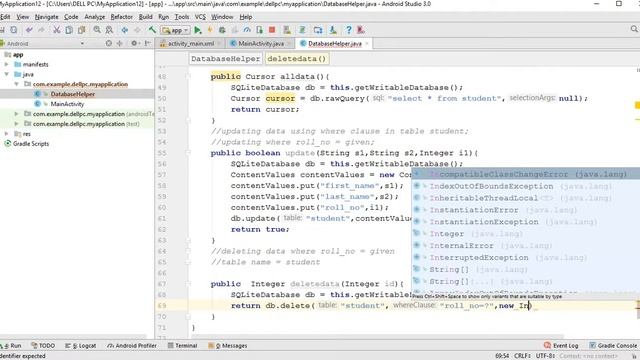The image size is (640, 360).
Task: Toggle fold marker on line 48
Action: (x=188, y=76)
